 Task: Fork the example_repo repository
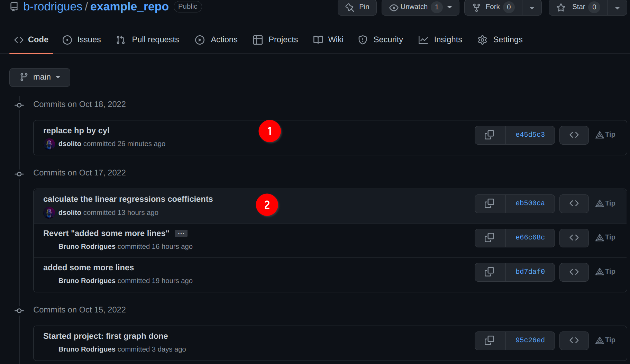click(x=493, y=7)
